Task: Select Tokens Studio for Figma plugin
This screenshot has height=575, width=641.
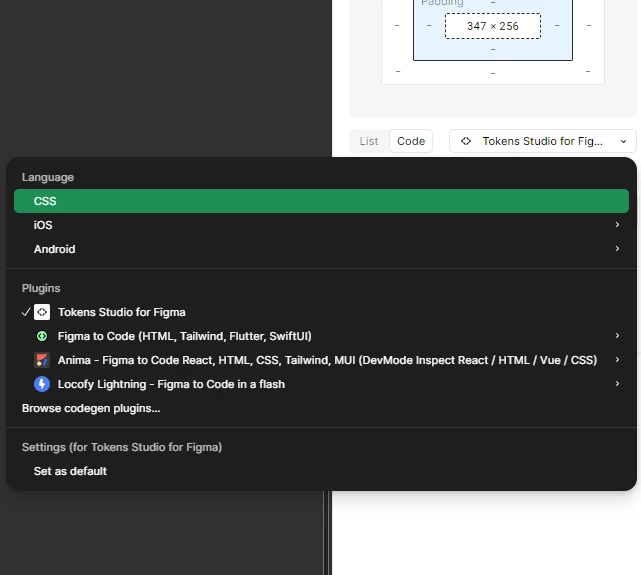Action: pos(321,312)
